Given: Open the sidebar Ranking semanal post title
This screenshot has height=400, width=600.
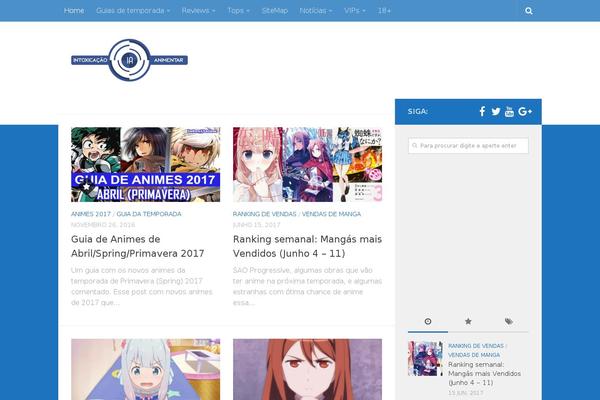Looking at the screenshot, I should point(484,373).
